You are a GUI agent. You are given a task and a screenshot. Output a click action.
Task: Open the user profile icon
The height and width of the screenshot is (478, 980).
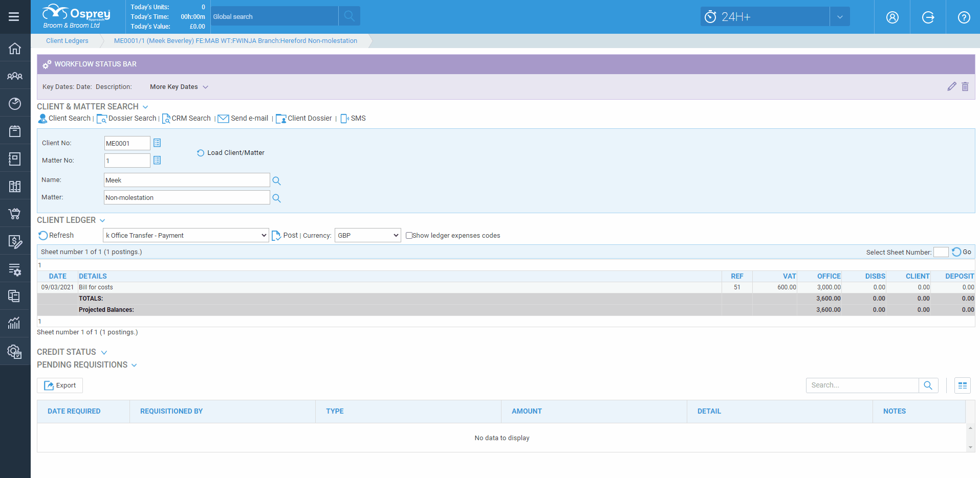pyautogui.click(x=892, y=17)
